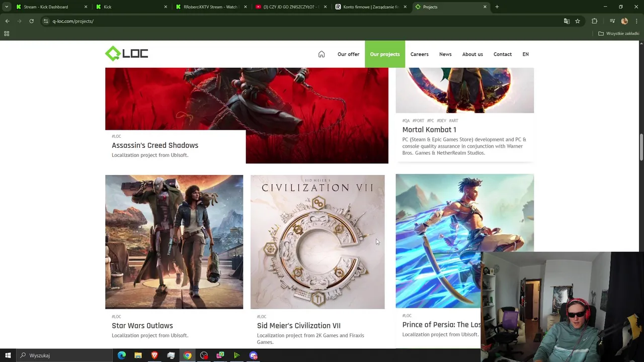Open the Wszystkie zakładki bookmarks folder
This screenshot has height=362, width=644.
point(619,34)
